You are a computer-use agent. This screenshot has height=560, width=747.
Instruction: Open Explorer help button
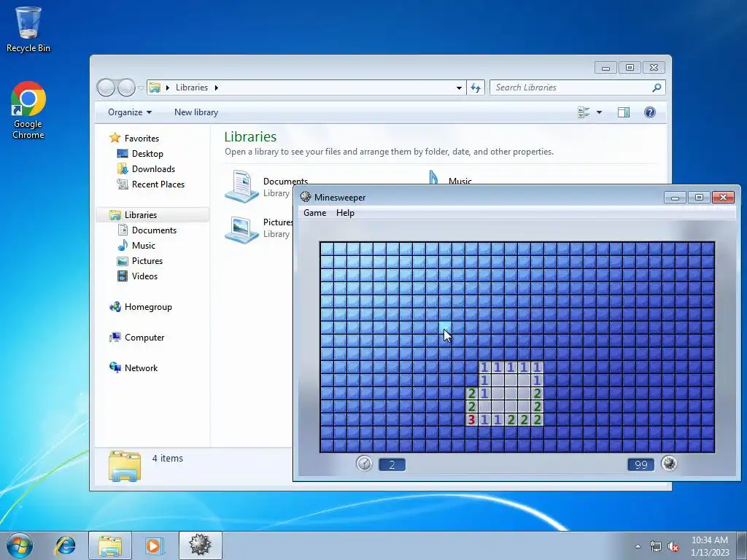649,112
